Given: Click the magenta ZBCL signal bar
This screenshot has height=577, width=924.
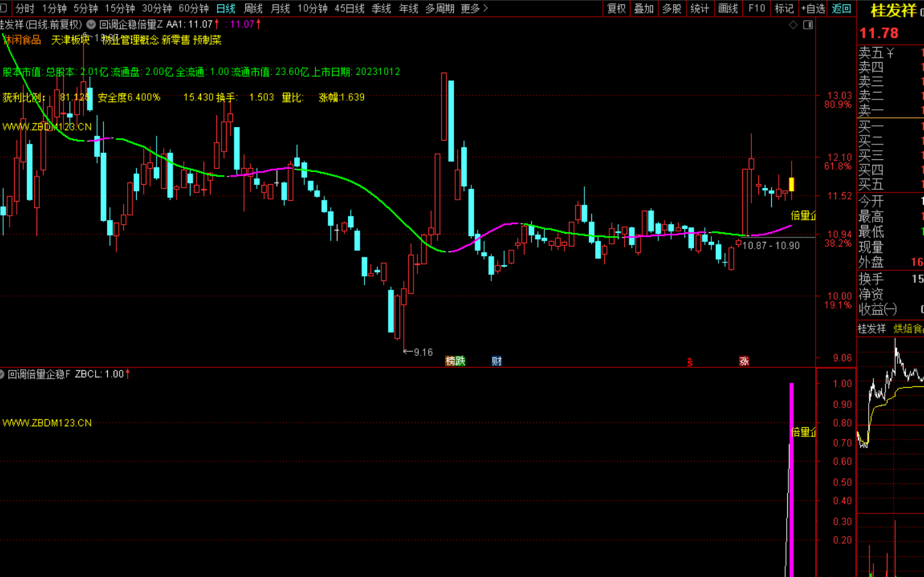Looking at the screenshot, I should (x=791, y=481).
